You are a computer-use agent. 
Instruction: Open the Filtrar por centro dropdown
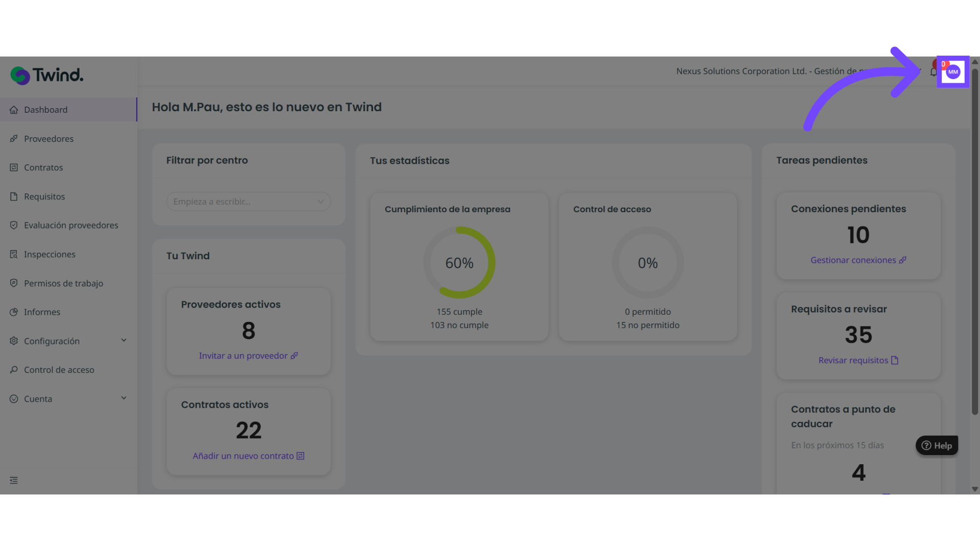(x=249, y=202)
